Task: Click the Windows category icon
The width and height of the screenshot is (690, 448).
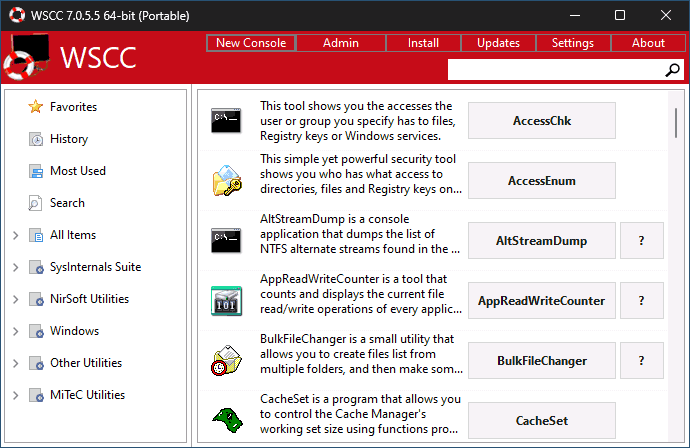Action: click(x=36, y=331)
